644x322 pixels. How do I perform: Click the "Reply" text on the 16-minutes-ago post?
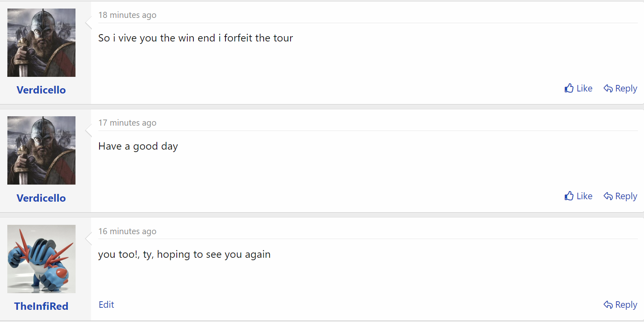click(x=626, y=305)
